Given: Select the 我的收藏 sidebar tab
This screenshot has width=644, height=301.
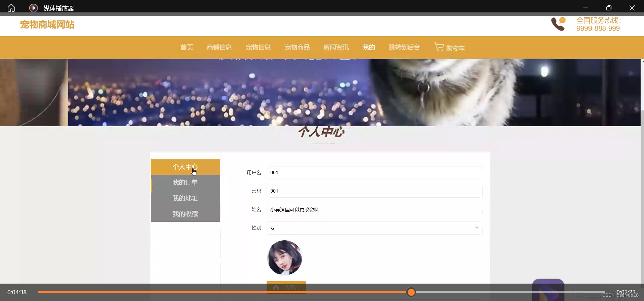Looking at the screenshot, I should (185, 214).
